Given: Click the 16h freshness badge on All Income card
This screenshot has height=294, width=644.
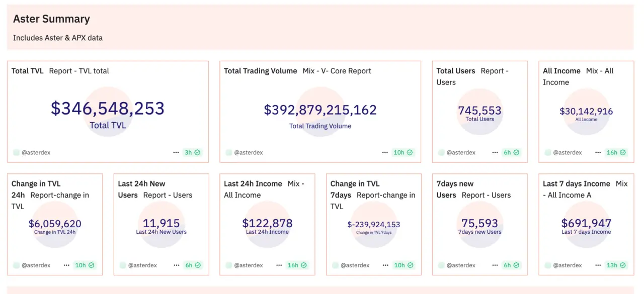Looking at the screenshot, I should tap(616, 152).
